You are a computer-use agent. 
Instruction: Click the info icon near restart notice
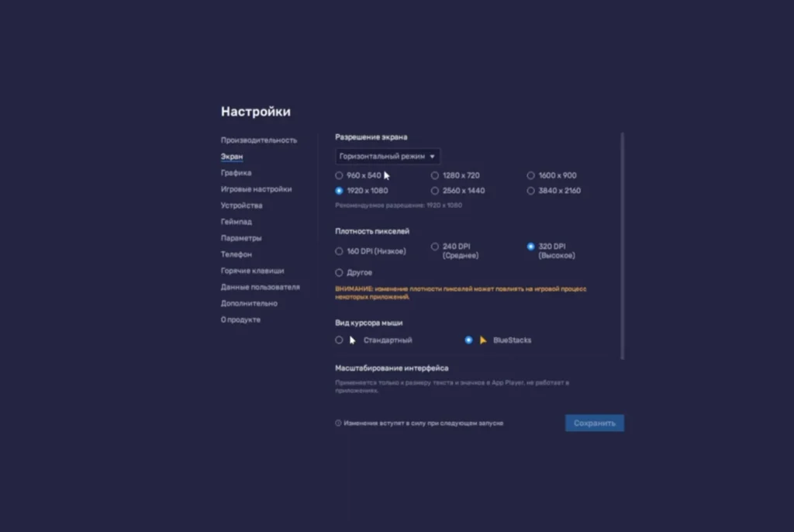tap(338, 423)
